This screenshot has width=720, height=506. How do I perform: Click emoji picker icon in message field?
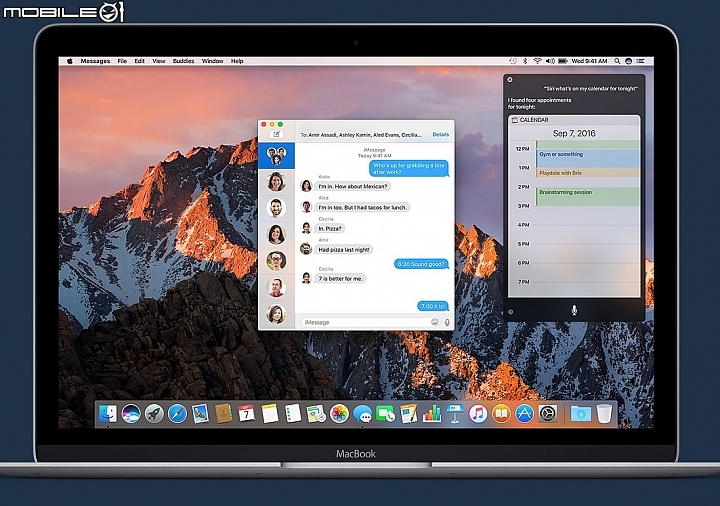point(434,322)
